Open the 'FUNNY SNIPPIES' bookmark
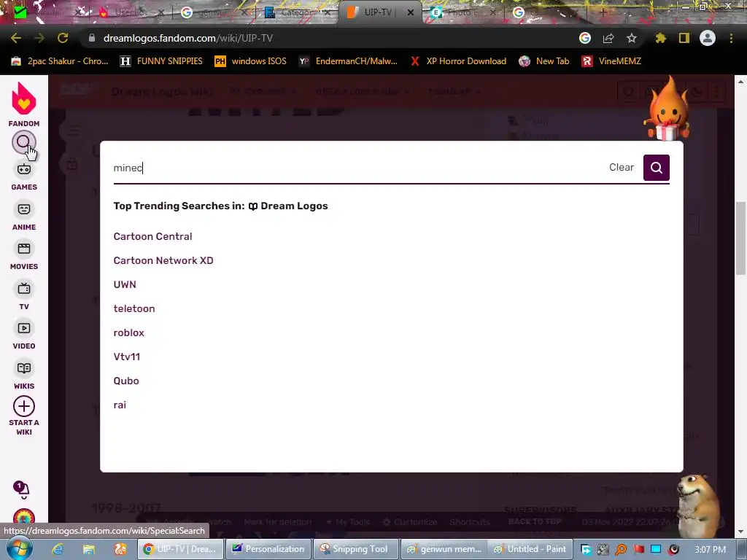The height and width of the screenshot is (560, 747). pos(161,61)
